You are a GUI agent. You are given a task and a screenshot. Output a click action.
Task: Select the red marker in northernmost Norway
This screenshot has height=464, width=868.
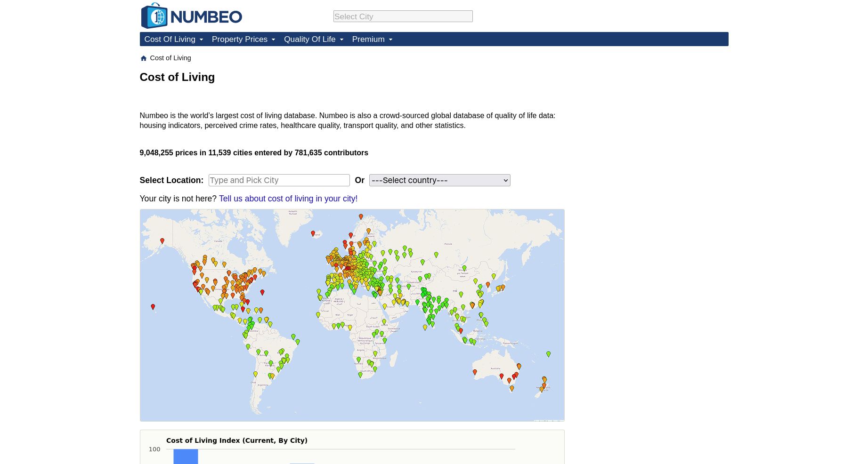[x=361, y=217]
